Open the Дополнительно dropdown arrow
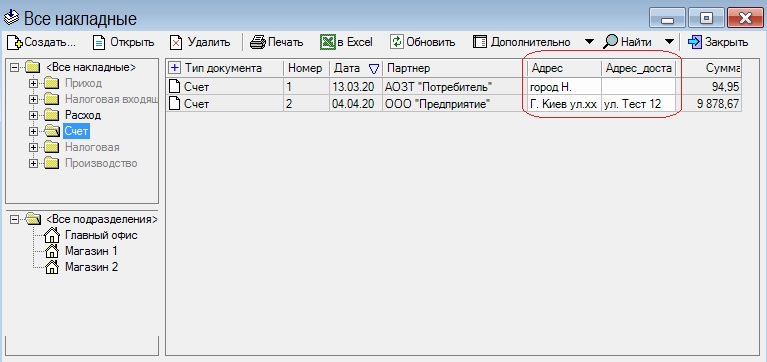767x362 pixels. pyautogui.click(x=589, y=42)
